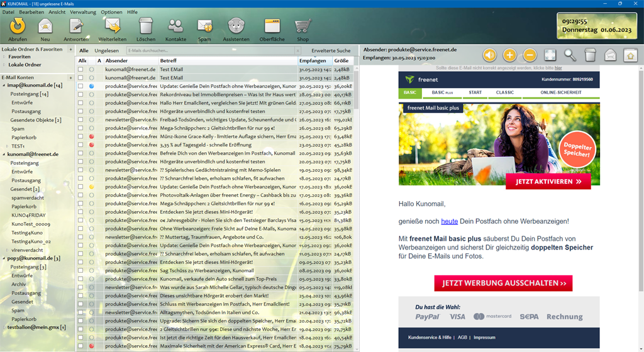Open the Datei menu
Image resolution: width=644 pixels, height=352 pixels.
click(8, 12)
